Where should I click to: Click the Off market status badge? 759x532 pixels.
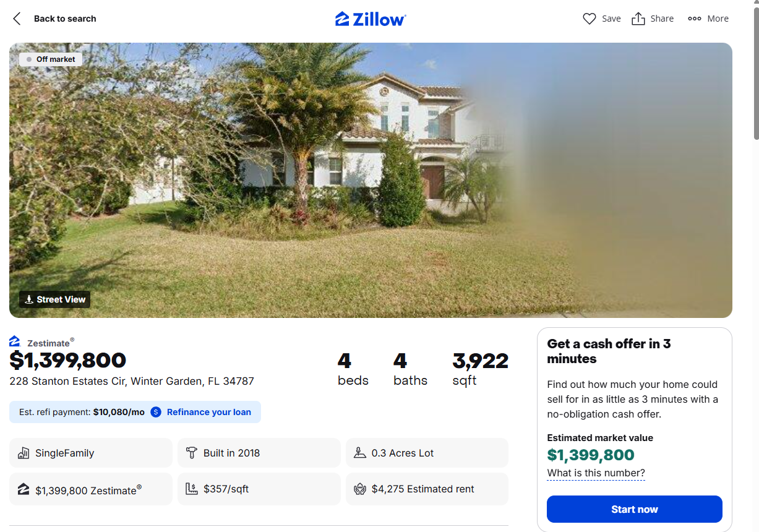pos(51,59)
